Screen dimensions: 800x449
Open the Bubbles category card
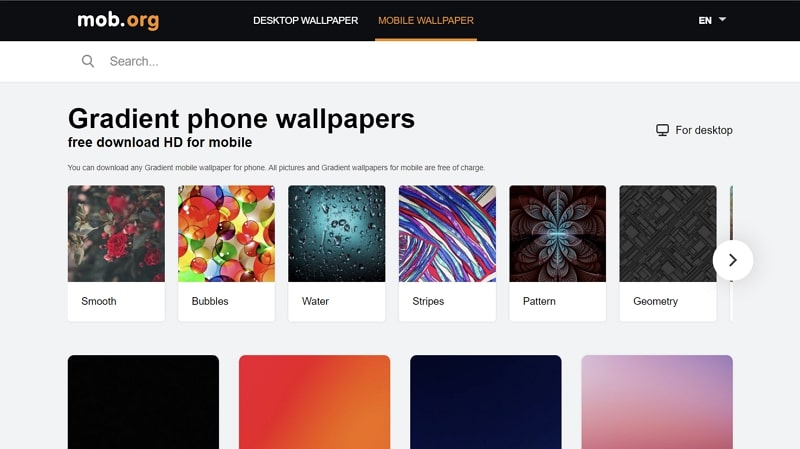pyautogui.click(x=227, y=253)
